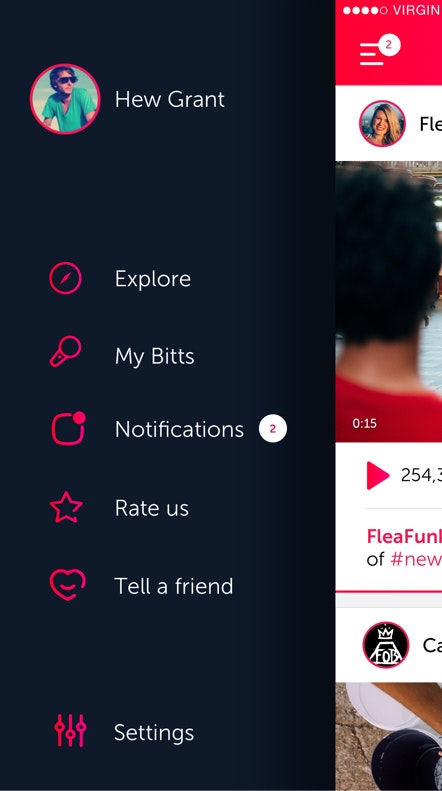Image resolution: width=442 pixels, height=791 pixels.
Task: Open the blonde woman's profile picture
Action: click(382, 123)
